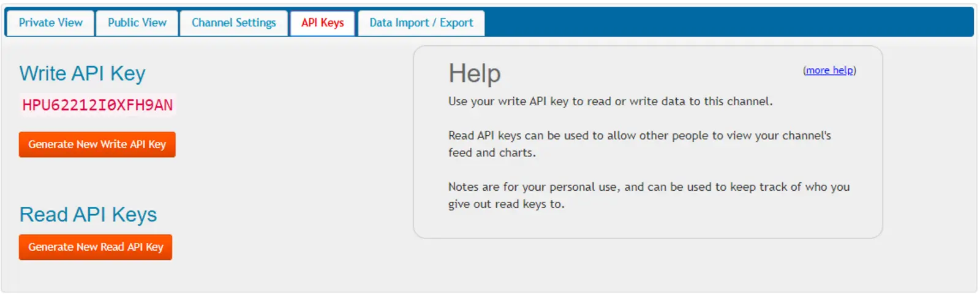
Task: Click the empty blue area of the tab bar
Action: pos(729,22)
